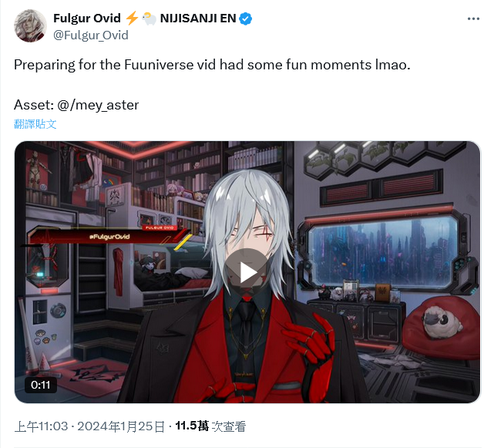Click the Asset: @/mey_aster credit line

point(76,105)
